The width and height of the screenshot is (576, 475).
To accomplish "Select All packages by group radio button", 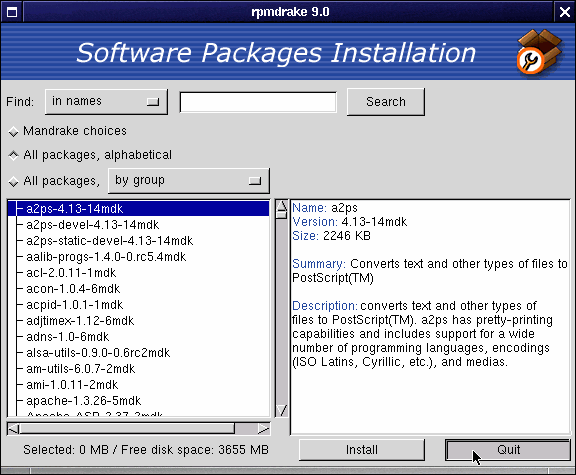I will click(x=14, y=181).
